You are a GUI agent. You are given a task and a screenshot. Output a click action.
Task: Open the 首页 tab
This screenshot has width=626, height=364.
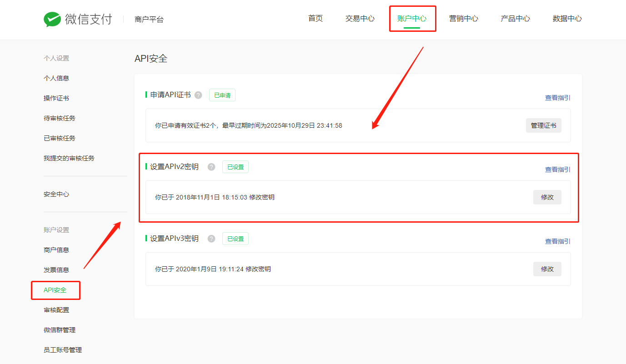pos(315,19)
